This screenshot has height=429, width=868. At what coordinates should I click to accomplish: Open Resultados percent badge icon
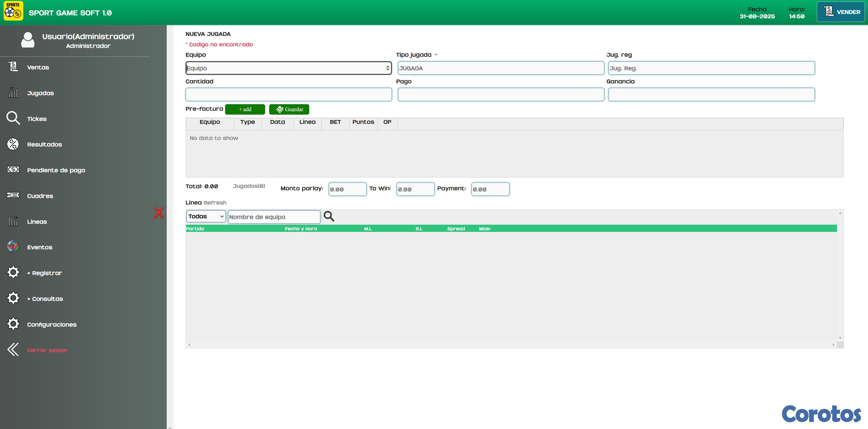pos(13,144)
